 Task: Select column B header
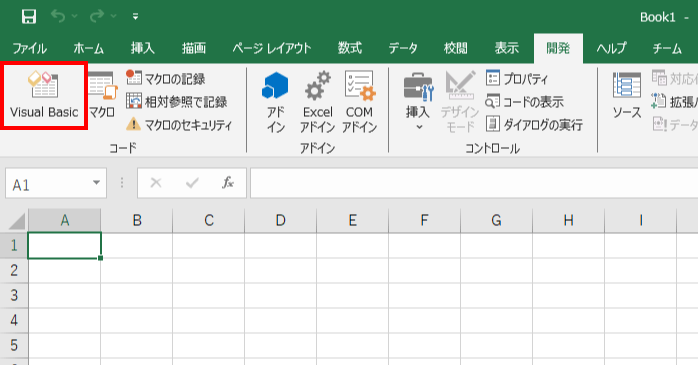[137, 220]
